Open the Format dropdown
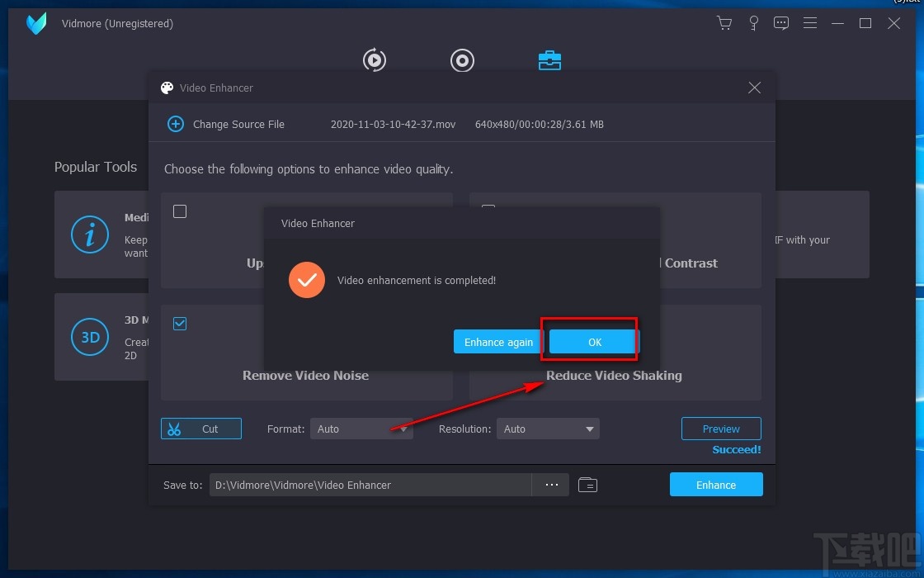Screen dimensions: 924x578 tap(361, 429)
